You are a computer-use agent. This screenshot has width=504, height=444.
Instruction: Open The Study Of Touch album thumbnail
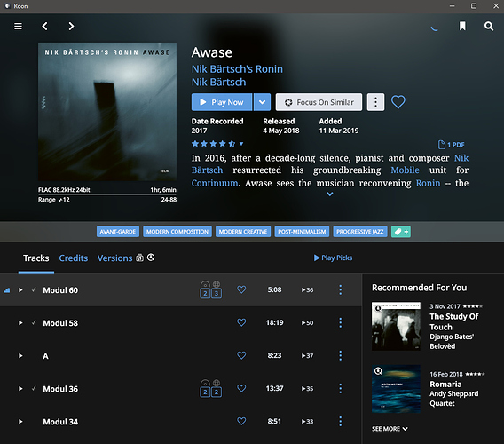click(x=396, y=326)
